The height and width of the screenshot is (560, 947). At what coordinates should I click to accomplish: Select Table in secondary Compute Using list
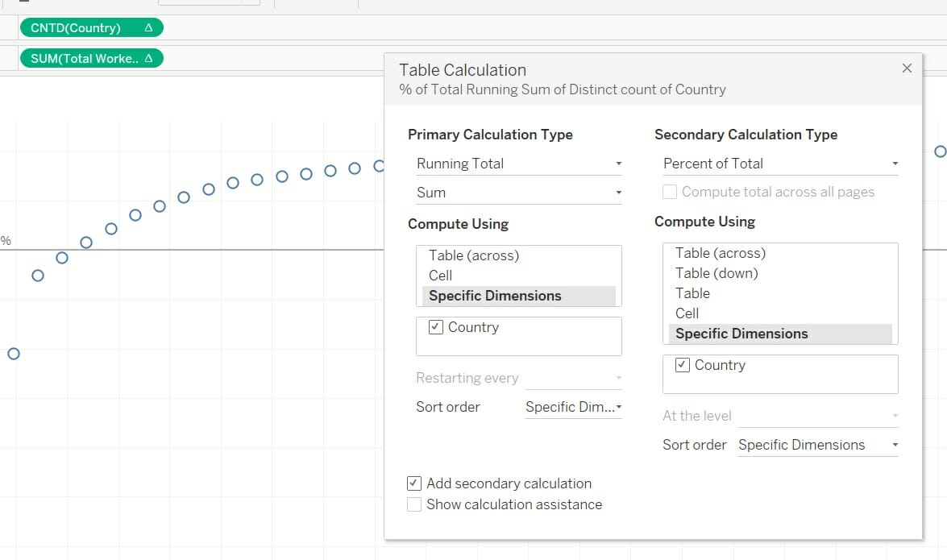[692, 293]
